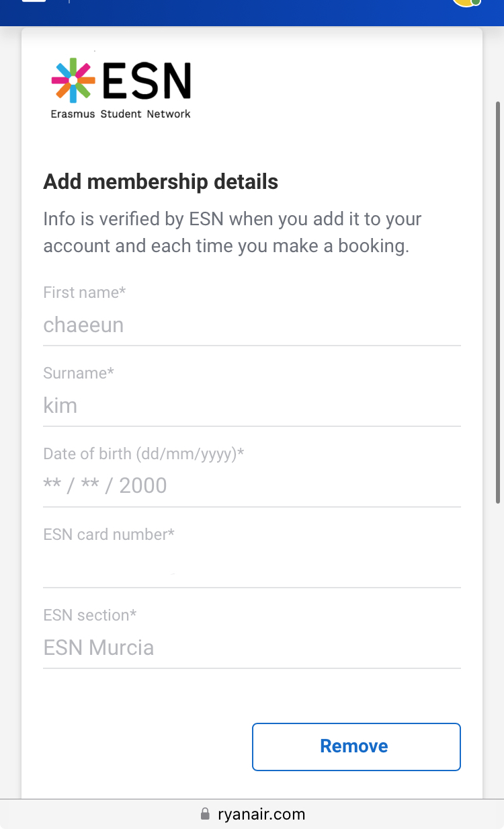The width and height of the screenshot is (504, 829).
Task: Click the info text about ESN verification
Action: [233, 233]
